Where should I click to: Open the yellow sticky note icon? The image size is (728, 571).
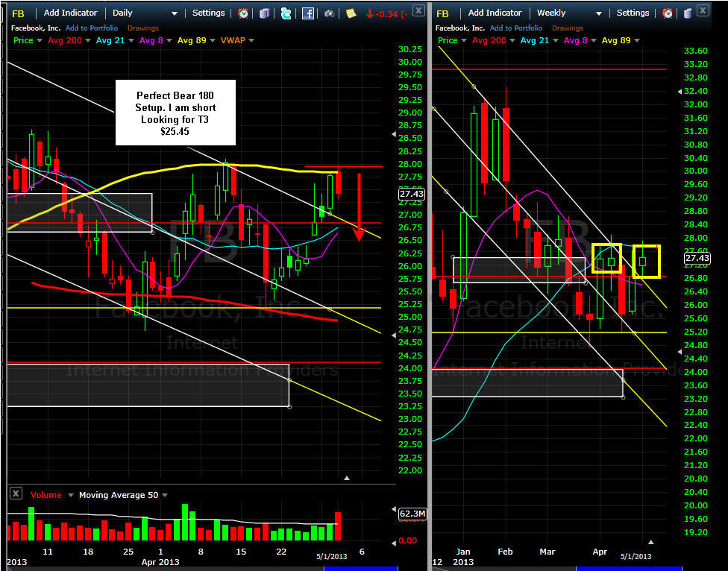tap(351, 13)
